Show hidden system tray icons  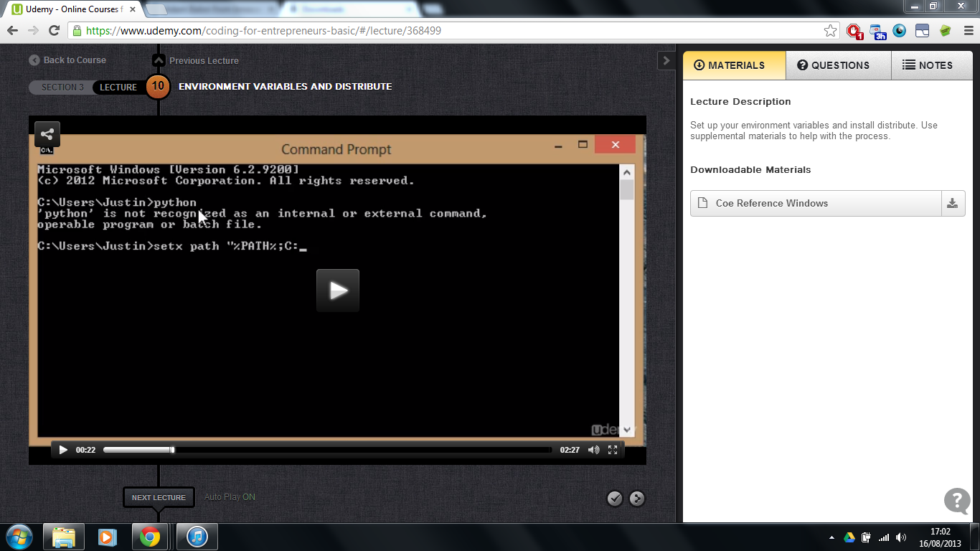tap(831, 537)
